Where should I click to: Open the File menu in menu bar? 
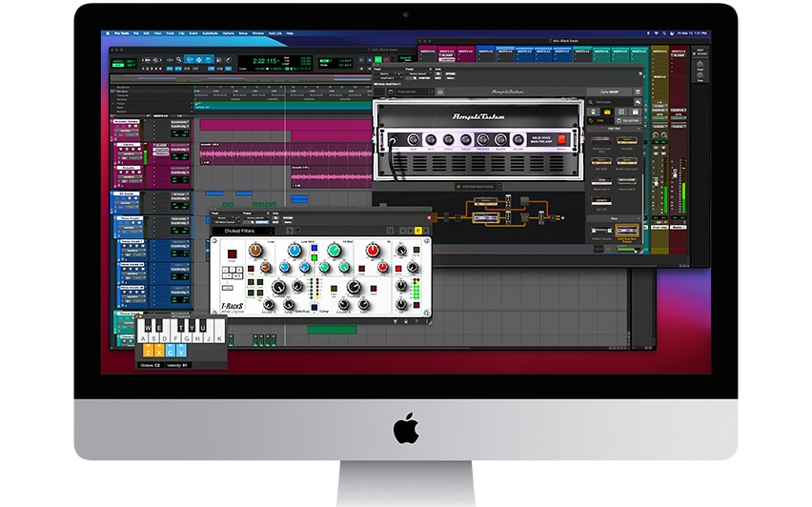[x=137, y=33]
